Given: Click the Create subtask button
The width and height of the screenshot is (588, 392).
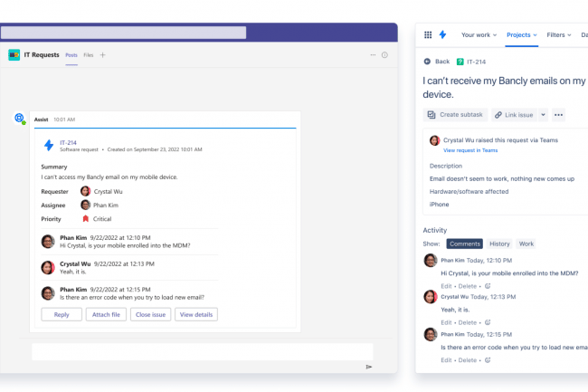Looking at the screenshot, I should (x=455, y=115).
